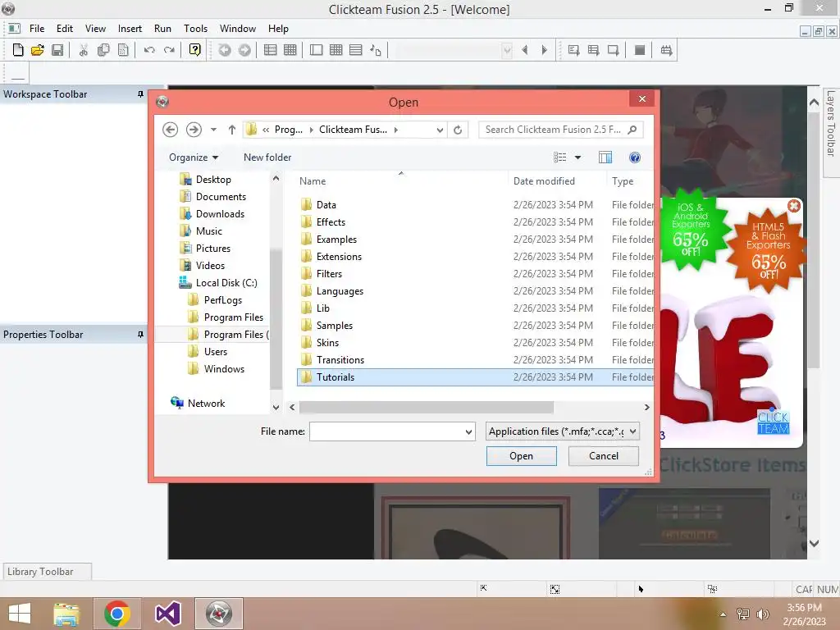Click the Previous frame arrow in toolbar
This screenshot has height=630, width=840.
point(524,50)
